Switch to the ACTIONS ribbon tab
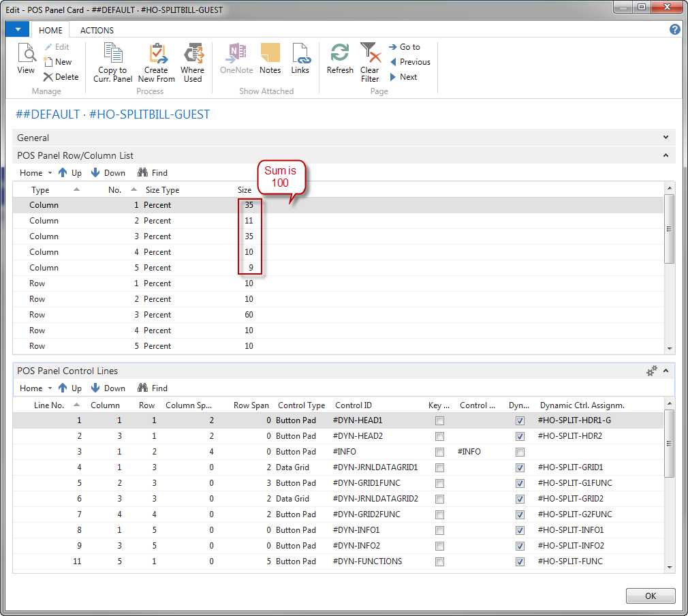This screenshot has height=616, width=688. (97, 30)
